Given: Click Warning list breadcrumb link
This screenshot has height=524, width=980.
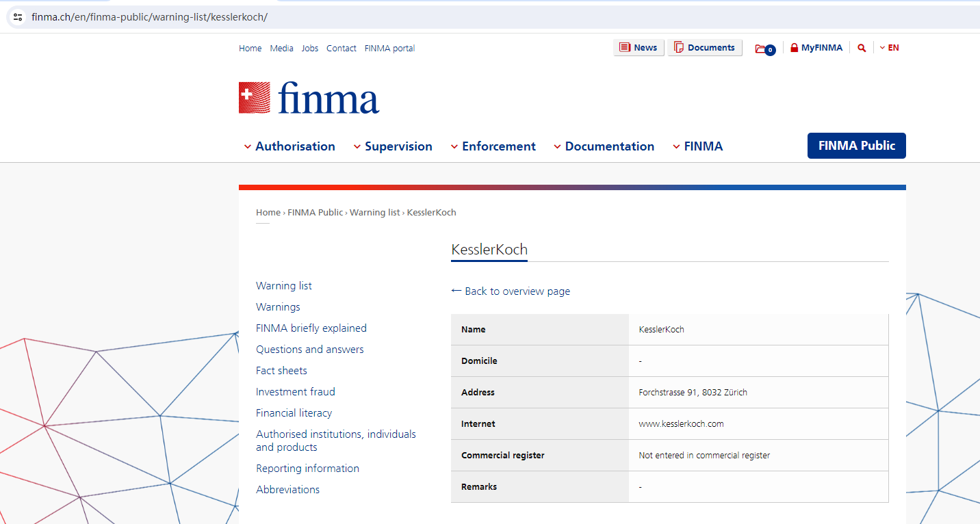Looking at the screenshot, I should click(374, 213).
